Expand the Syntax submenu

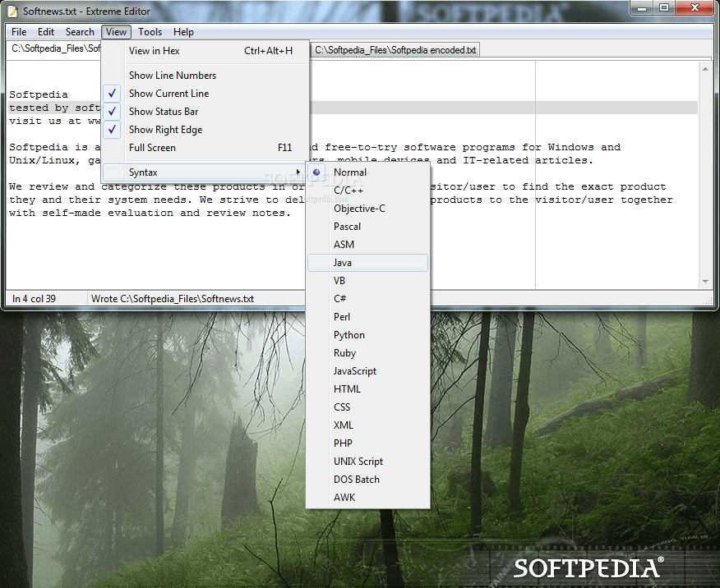tap(205, 172)
